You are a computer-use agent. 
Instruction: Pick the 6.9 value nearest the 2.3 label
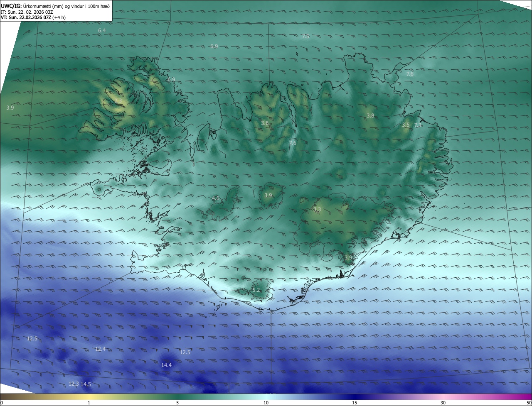(171, 79)
